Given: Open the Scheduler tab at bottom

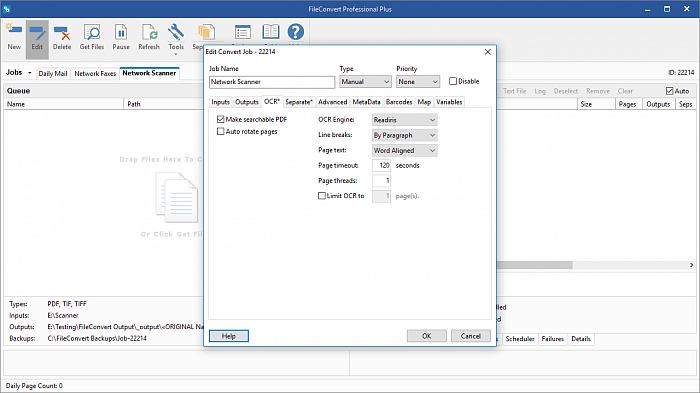Looking at the screenshot, I should point(520,339).
